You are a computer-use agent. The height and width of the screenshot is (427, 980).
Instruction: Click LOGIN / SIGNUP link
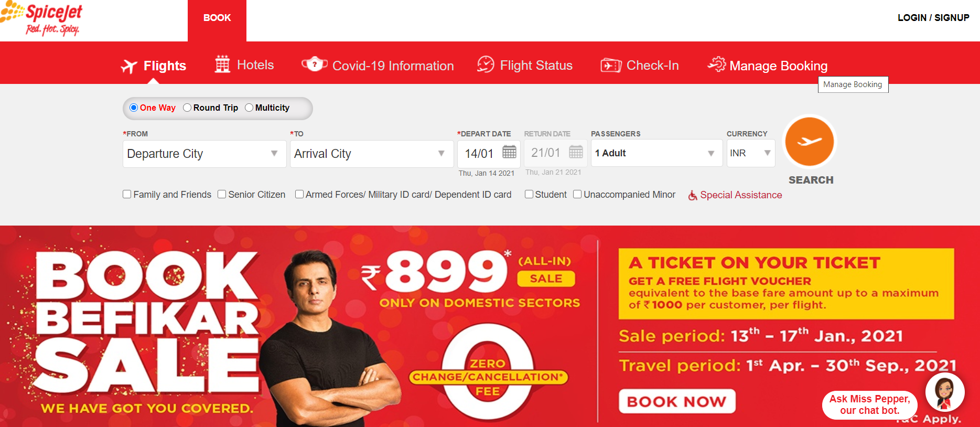[x=933, y=18]
